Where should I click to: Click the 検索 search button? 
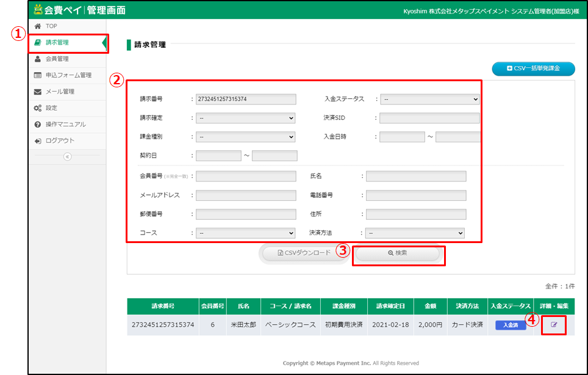397,253
